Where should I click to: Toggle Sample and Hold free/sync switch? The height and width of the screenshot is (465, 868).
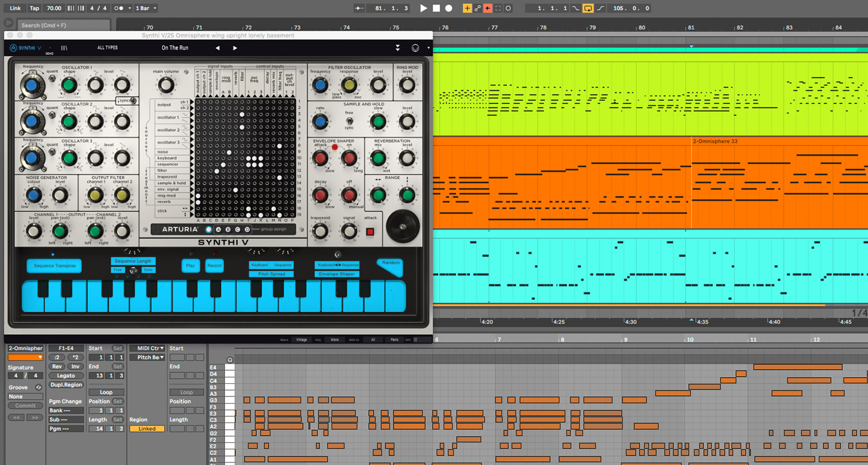pyautogui.click(x=349, y=121)
